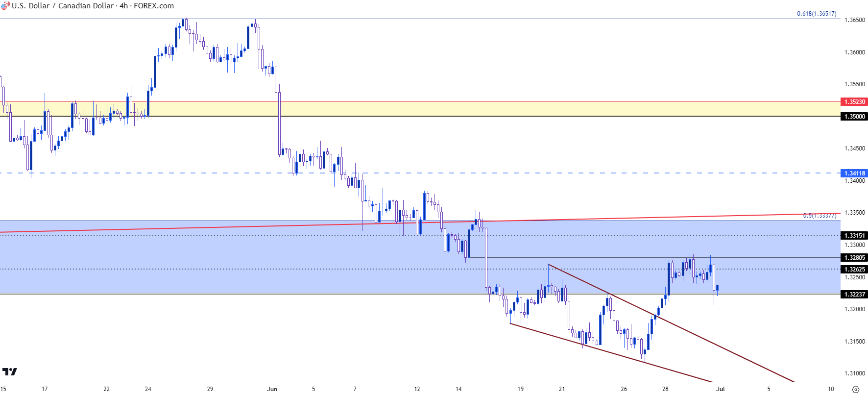Click the 1.31500 price axis tick
The width and height of the screenshot is (868, 395).
pyautogui.click(x=855, y=342)
